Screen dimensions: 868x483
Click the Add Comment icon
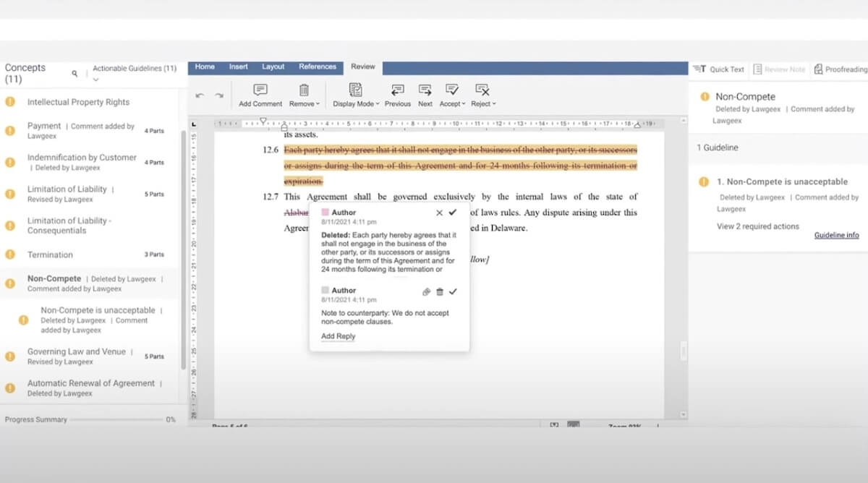[260, 90]
